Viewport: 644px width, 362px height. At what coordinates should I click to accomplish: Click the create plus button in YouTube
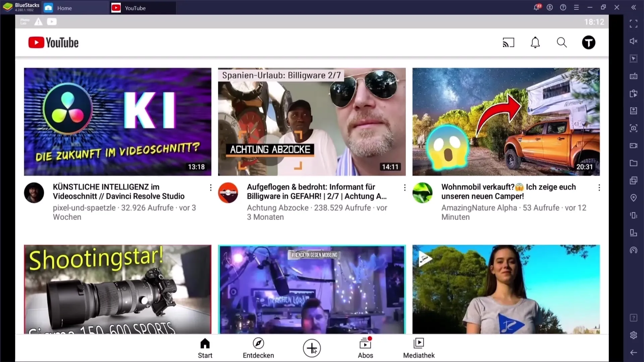pyautogui.click(x=312, y=348)
